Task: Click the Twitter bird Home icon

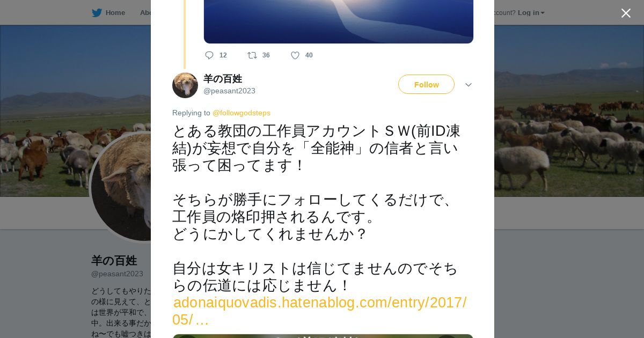Action: point(97,13)
